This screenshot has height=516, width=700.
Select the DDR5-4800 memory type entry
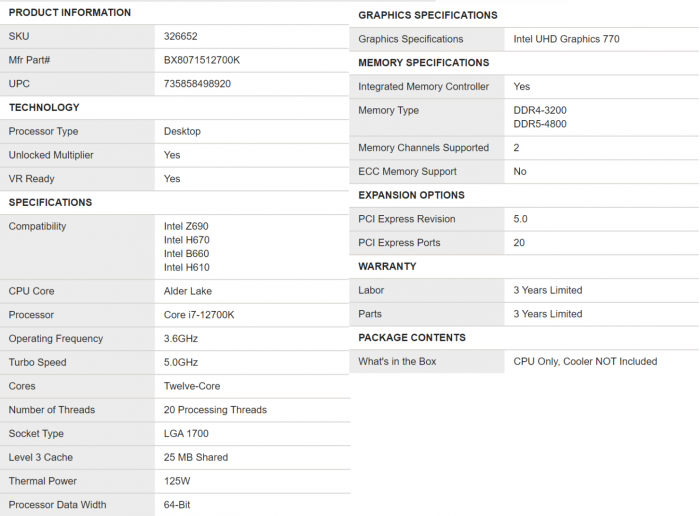(x=540, y=124)
